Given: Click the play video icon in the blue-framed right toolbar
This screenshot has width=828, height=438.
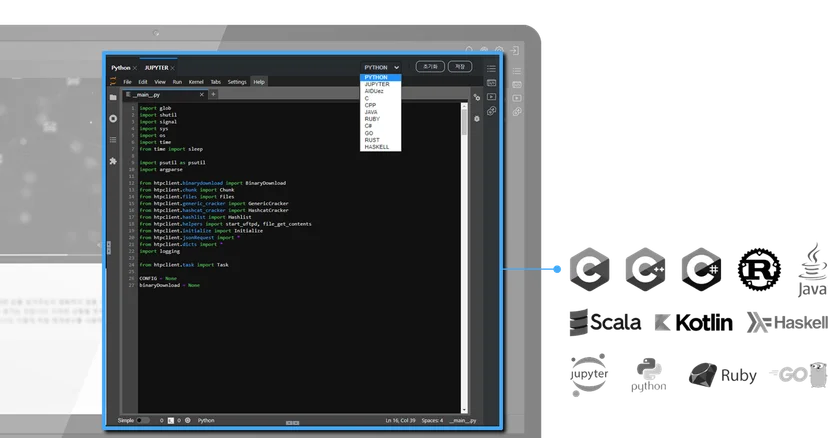Looking at the screenshot, I should 491,97.
